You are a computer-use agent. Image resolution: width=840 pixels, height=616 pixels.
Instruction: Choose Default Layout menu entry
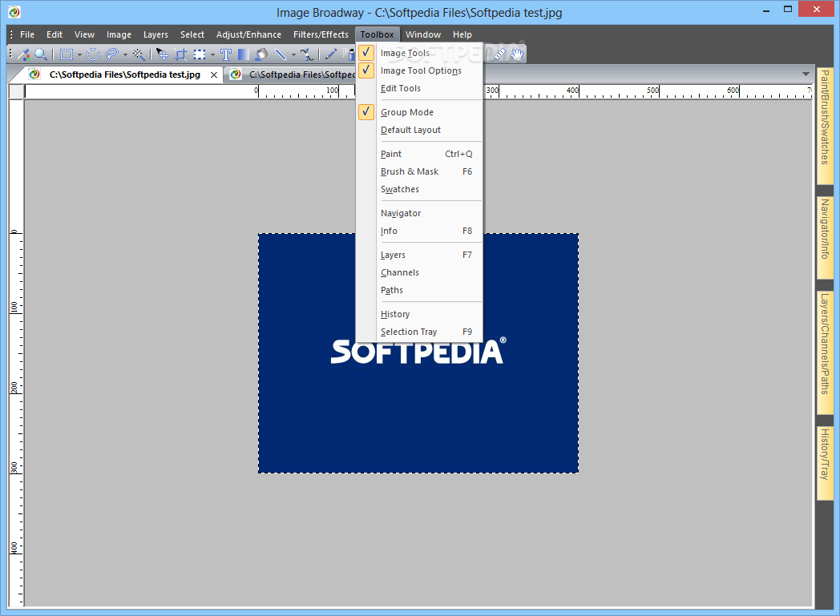point(419,130)
